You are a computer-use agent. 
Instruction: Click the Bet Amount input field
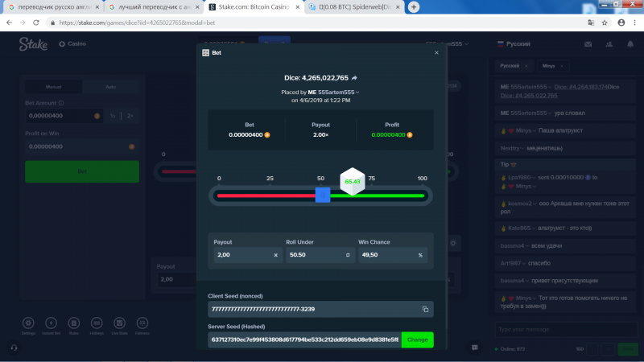point(64,116)
